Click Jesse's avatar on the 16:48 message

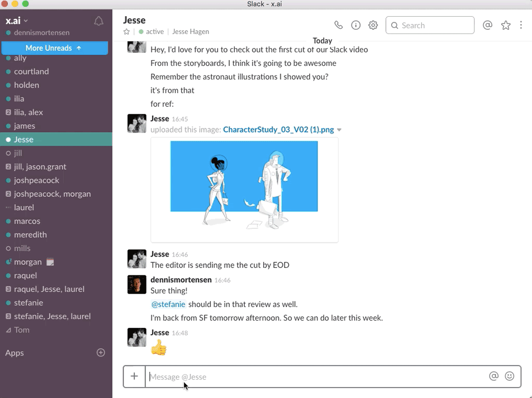point(137,337)
